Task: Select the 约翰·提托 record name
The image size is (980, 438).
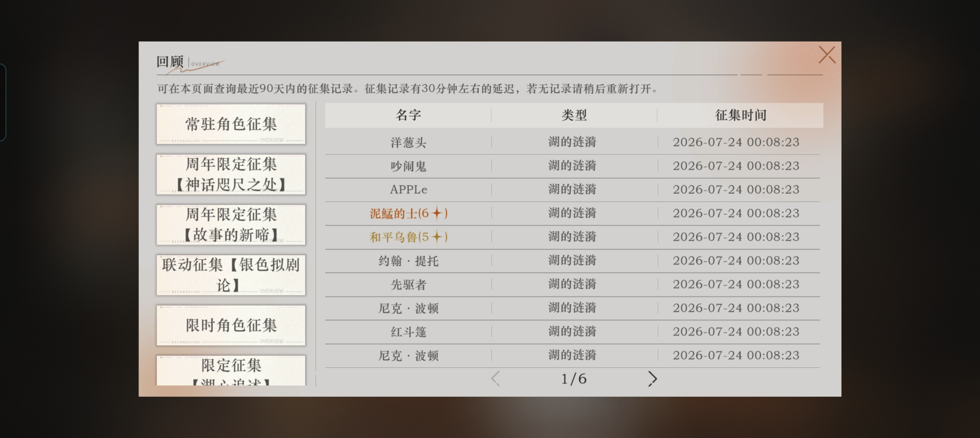Action: [408, 260]
